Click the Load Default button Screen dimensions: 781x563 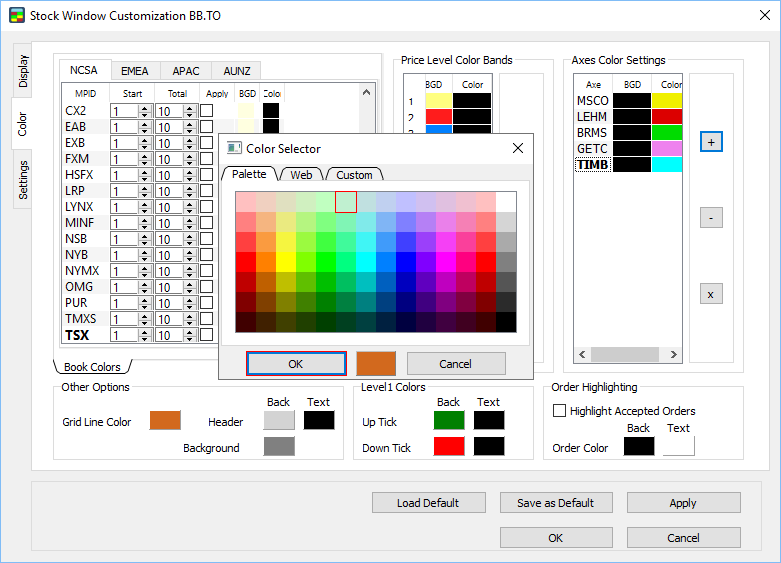click(428, 502)
